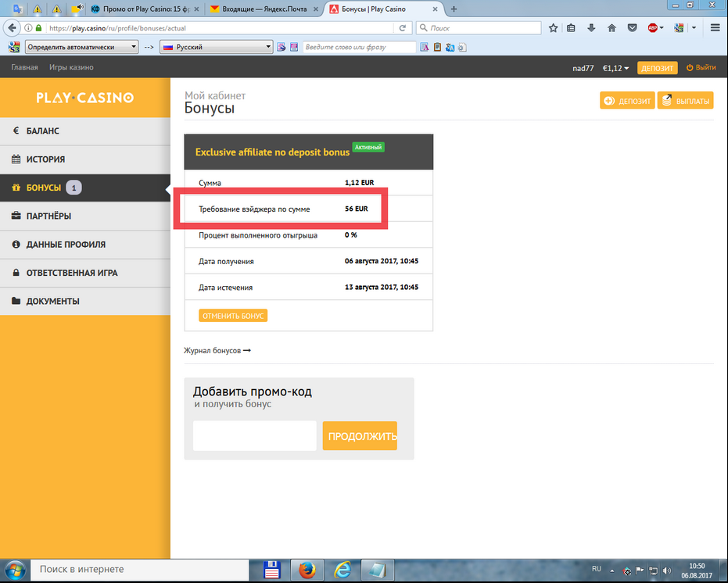Open a new tab with the plus button
This screenshot has width=728, height=583.
click(454, 9)
